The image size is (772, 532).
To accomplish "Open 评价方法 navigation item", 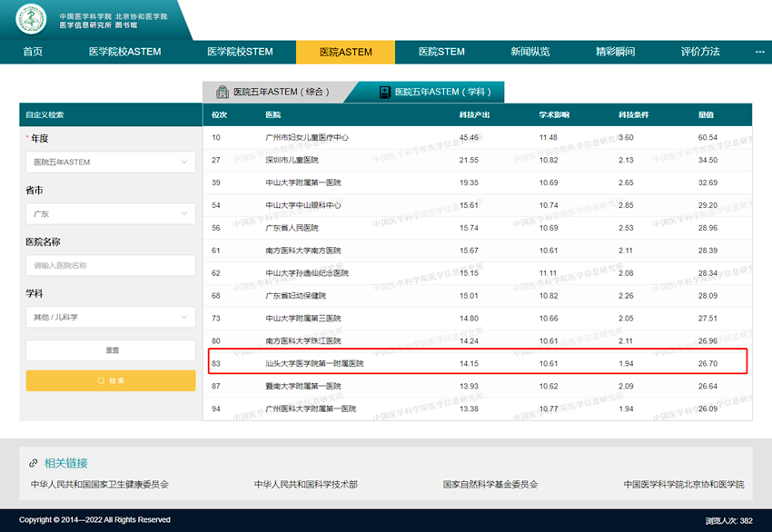I will pos(700,52).
